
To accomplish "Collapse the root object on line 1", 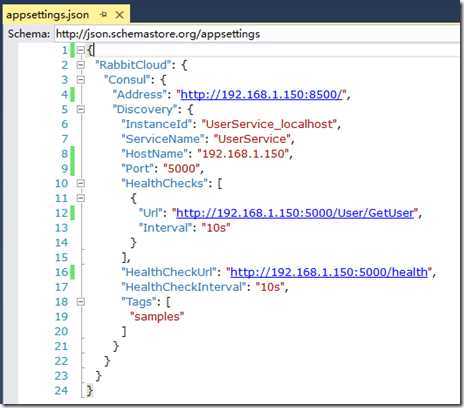I will tap(81, 50).
